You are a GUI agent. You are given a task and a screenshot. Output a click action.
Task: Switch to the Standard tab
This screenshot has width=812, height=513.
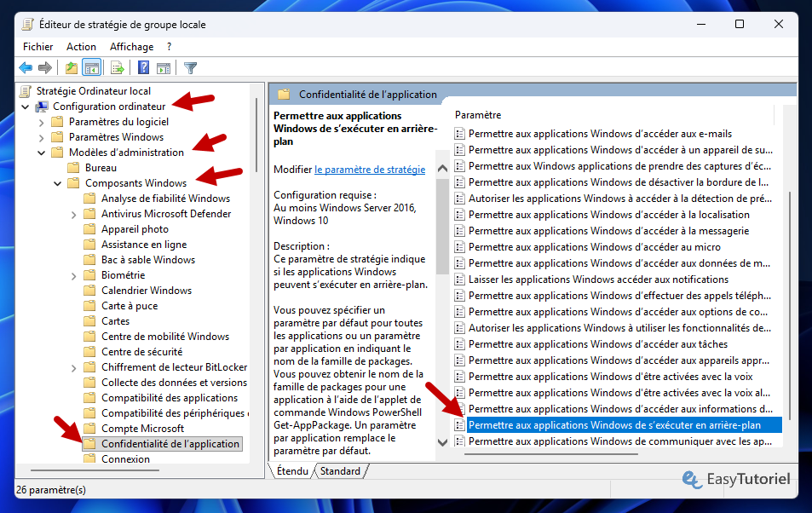[338, 470]
